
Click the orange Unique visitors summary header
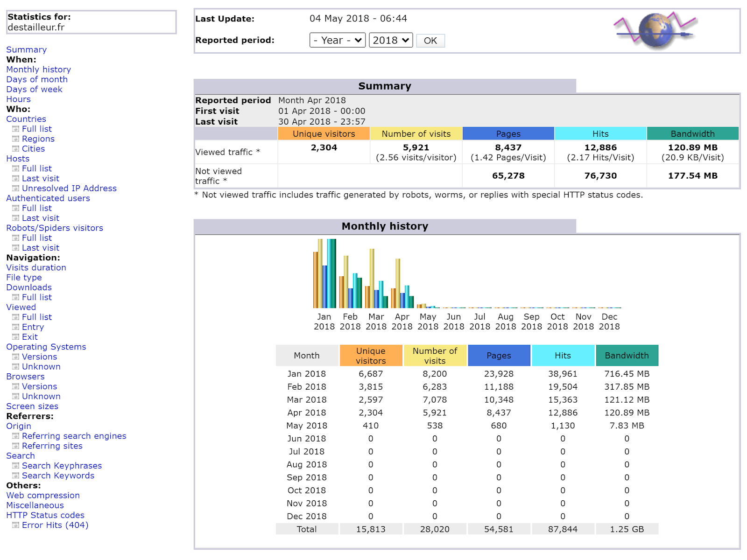[x=324, y=134]
